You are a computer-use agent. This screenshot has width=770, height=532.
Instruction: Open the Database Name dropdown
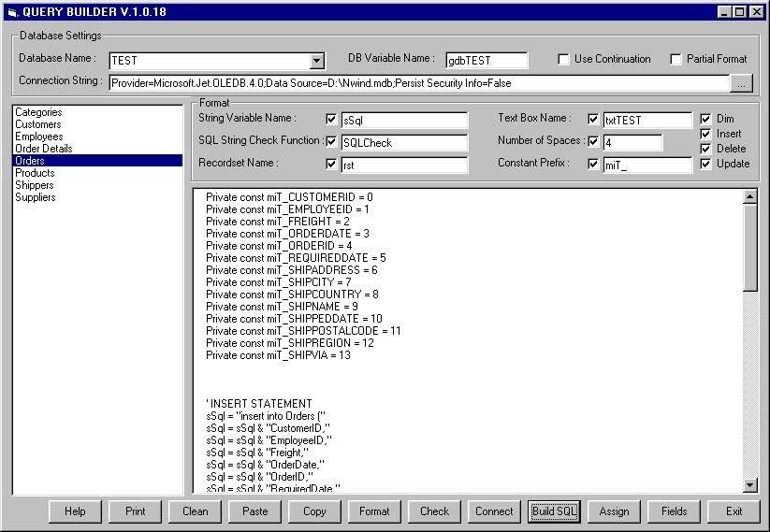pos(317,61)
